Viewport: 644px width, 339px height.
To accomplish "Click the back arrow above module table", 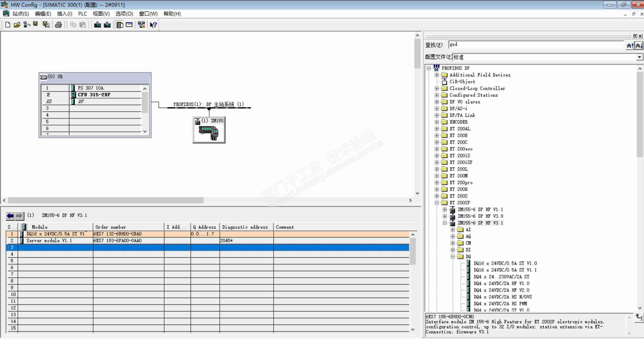I will tap(10, 216).
